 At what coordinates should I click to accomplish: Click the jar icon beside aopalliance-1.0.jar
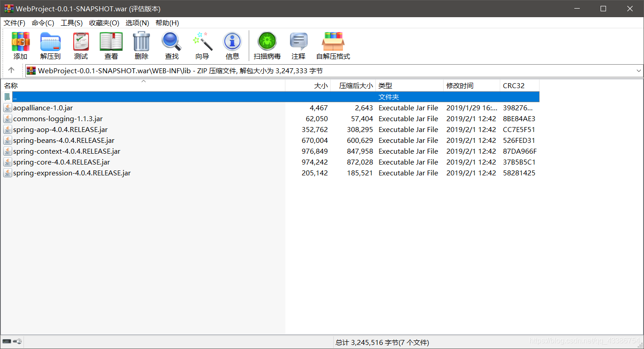coord(8,108)
